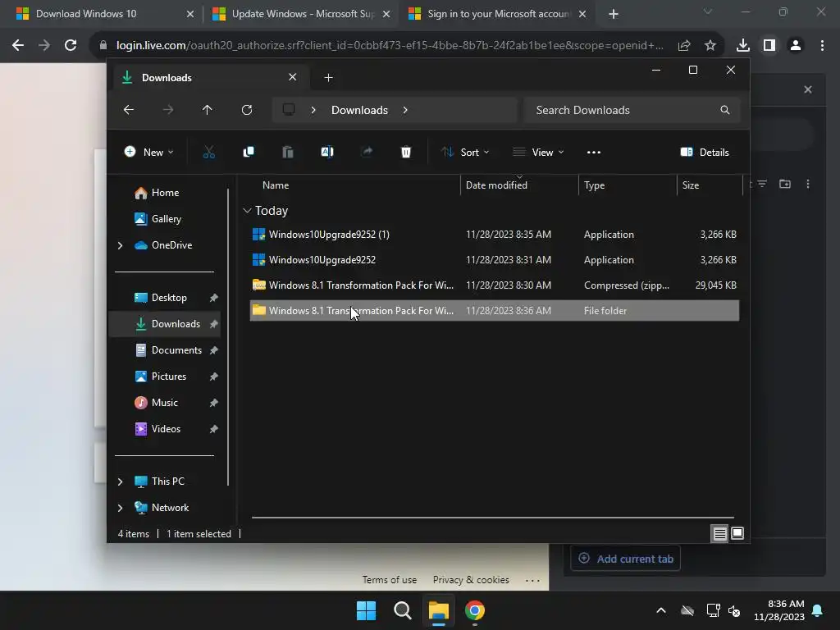This screenshot has height=630, width=840.
Task: Open Home in navigation pane
Action: pyautogui.click(x=165, y=193)
